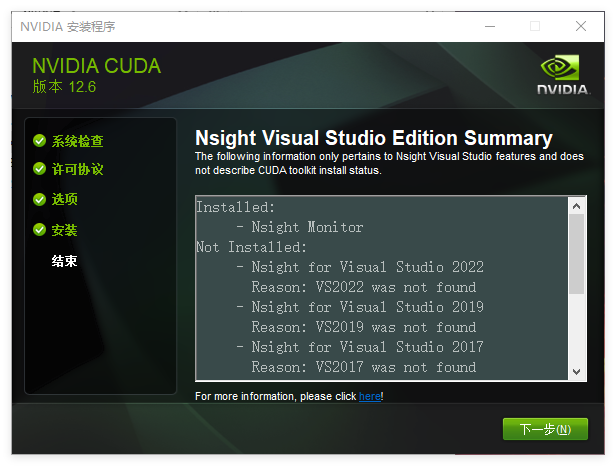Screen dimensions: 616x466
Task: Minimize the NVIDIA 安装程序 window
Action: point(490,26)
